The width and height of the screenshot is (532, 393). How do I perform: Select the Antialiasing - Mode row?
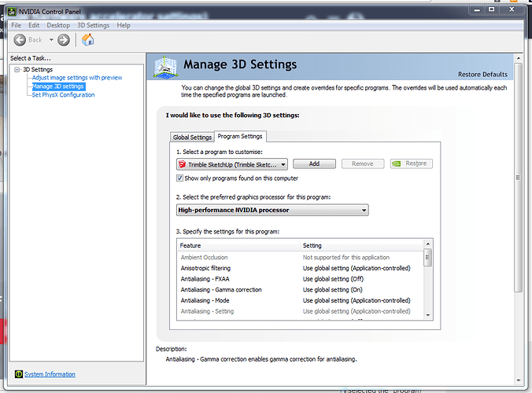301,300
